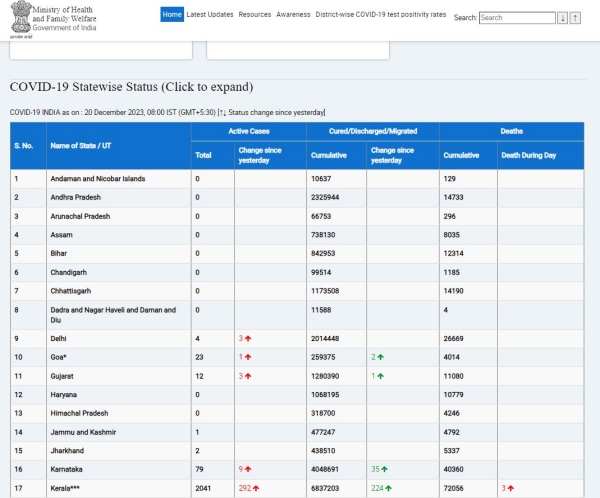The width and height of the screenshot is (600, 498).
Task: Click Goa cured green up arrow
Action: pyautogui.click(x=381, y=357)
